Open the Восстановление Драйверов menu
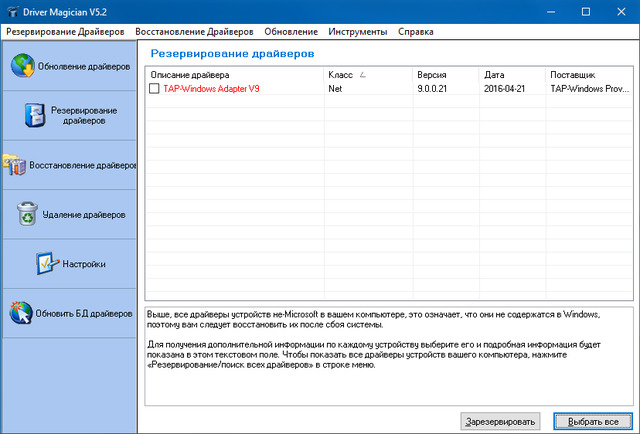The image size is (640, 434). 193,31
